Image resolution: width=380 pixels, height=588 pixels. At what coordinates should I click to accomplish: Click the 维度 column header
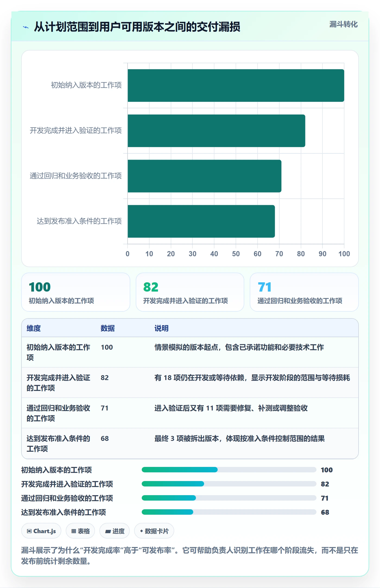(34, 328)
